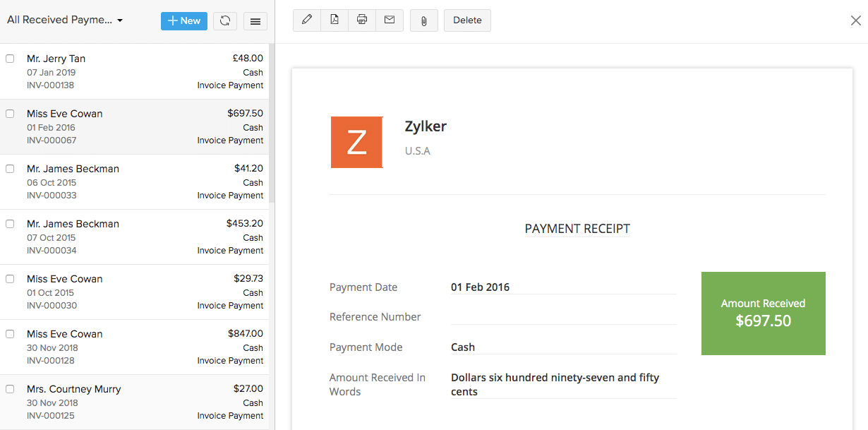Open attachments with the paperclip icon
This screenshot has height=430, width=868.
tap(423, 20)
